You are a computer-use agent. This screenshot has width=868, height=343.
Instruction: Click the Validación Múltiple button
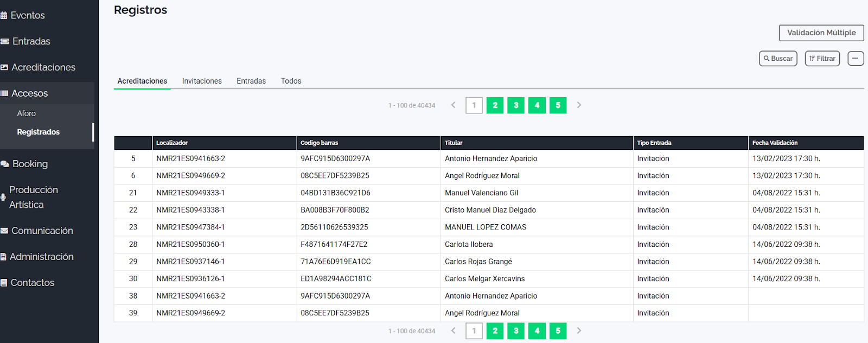click(x=821, y=33)
